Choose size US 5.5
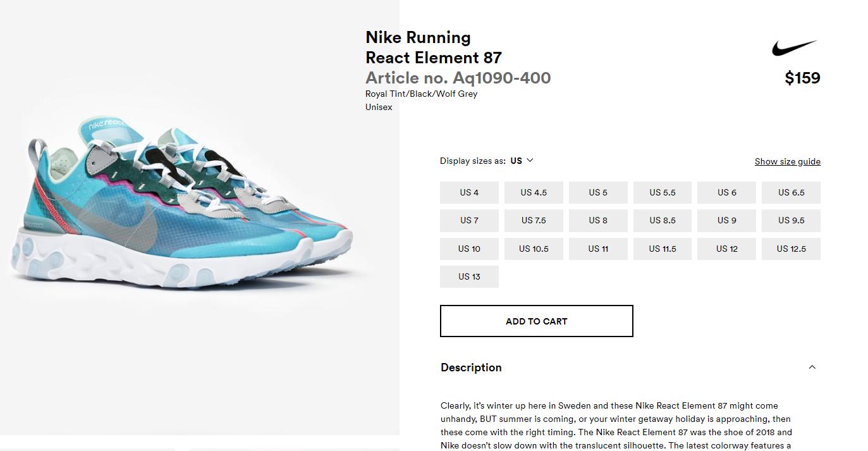Screen dimensions: 868x451 click(663, 192)
